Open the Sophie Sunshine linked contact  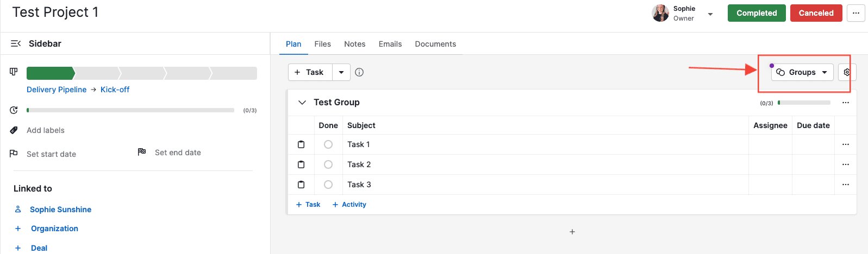[x=60, y=209]
